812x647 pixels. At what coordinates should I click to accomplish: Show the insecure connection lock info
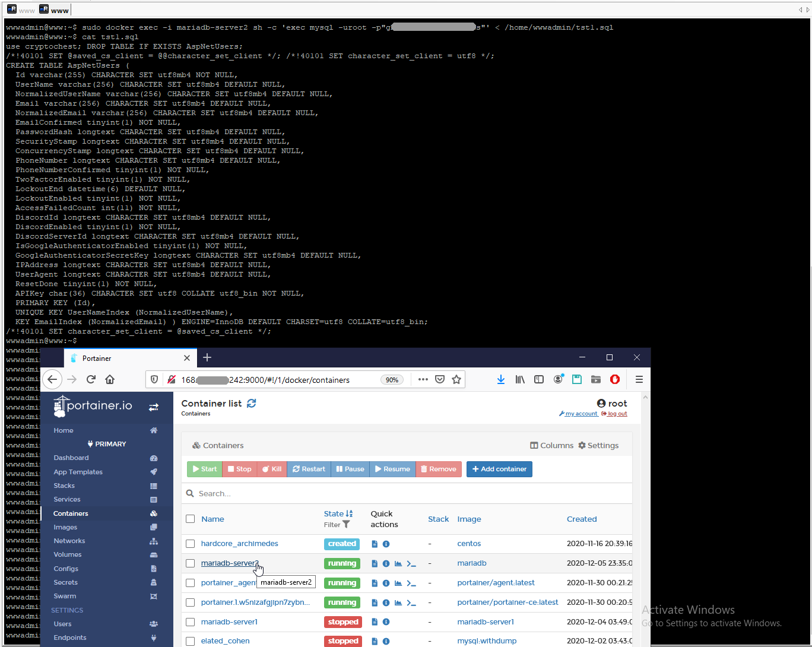pos(172,379)
